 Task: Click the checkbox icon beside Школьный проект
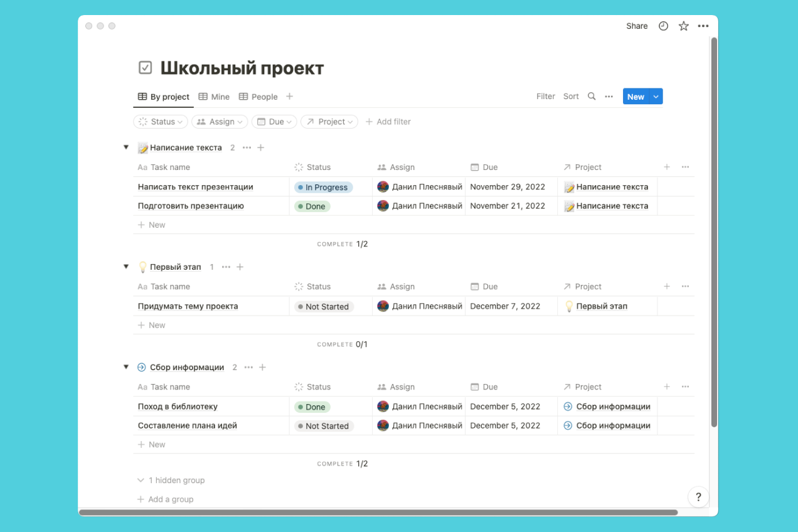[x=145, y=67]
